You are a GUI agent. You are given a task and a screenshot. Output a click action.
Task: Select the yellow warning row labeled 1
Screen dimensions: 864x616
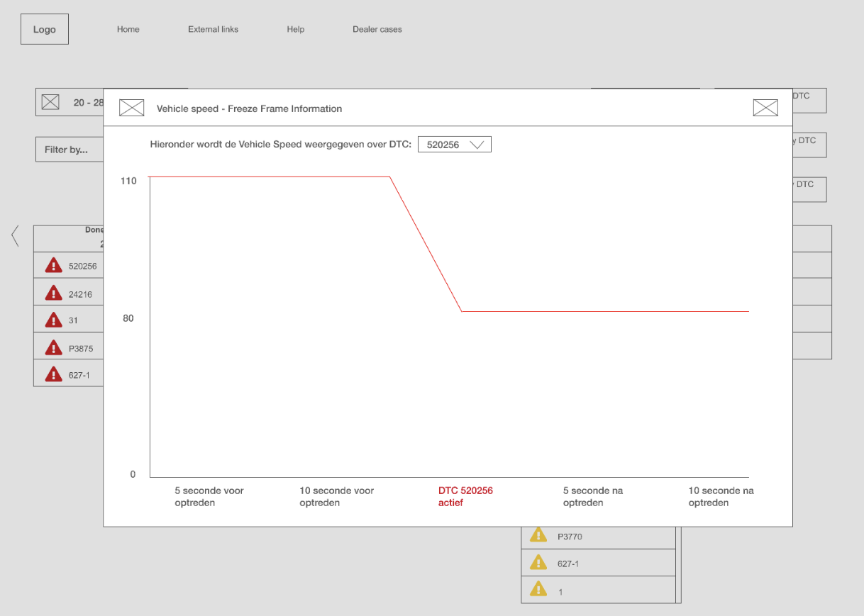pyautogui.click(x=598, y=590)
